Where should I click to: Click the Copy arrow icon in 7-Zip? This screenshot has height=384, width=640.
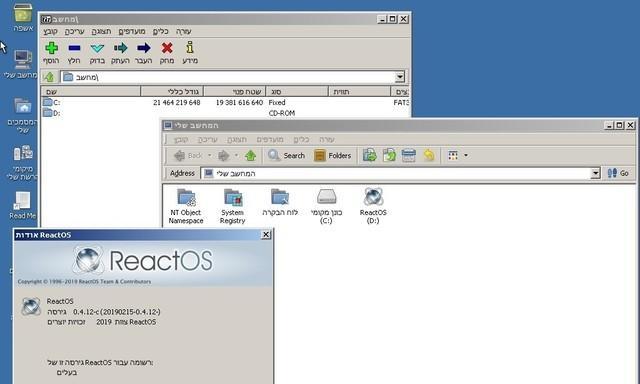click(120, 48)
